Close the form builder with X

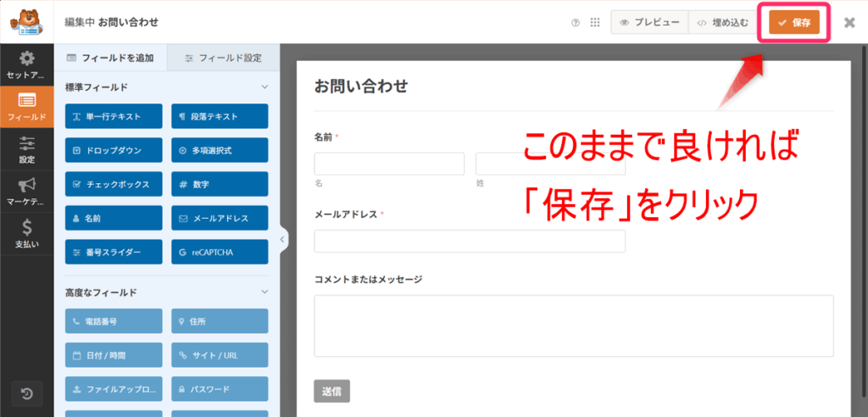pos(849,23)
